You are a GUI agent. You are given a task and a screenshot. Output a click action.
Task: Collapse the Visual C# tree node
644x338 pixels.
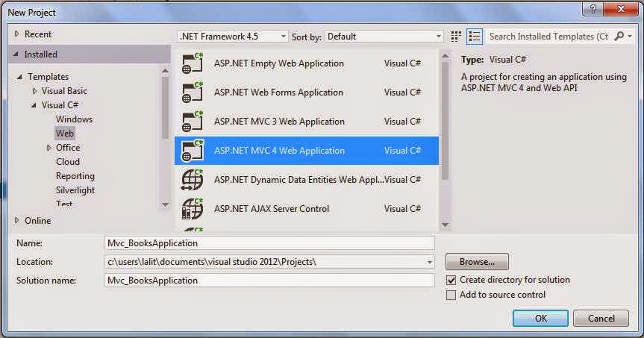coord(34,105)
